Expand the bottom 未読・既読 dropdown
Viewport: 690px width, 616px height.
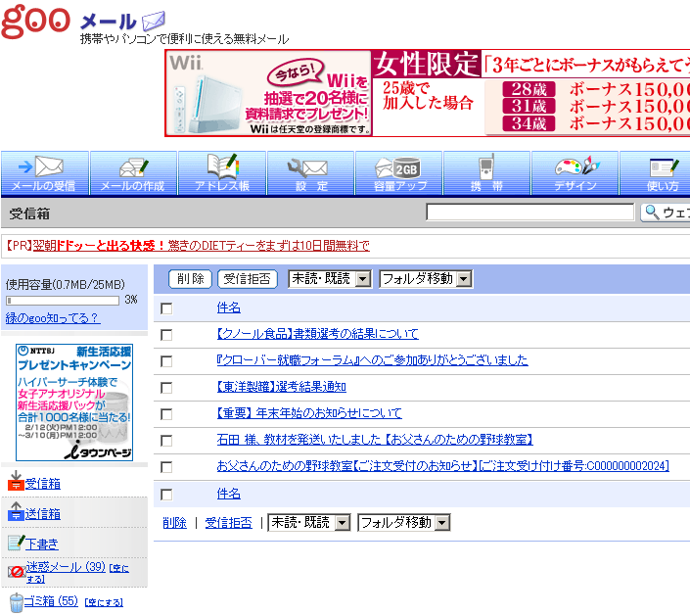(x=309, y=523)
